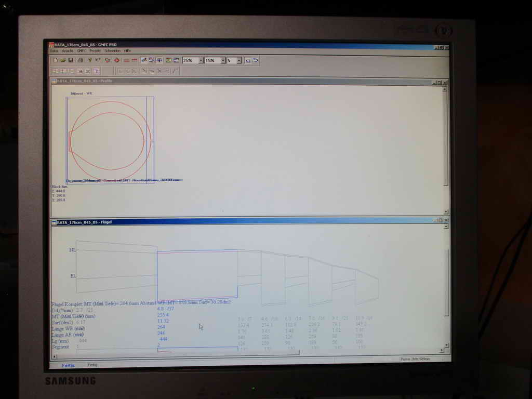Open the Projekt menu
Image resolution: width=532 pixels, height=399 pixels.
pyautogui.click(x=95, y=51)
